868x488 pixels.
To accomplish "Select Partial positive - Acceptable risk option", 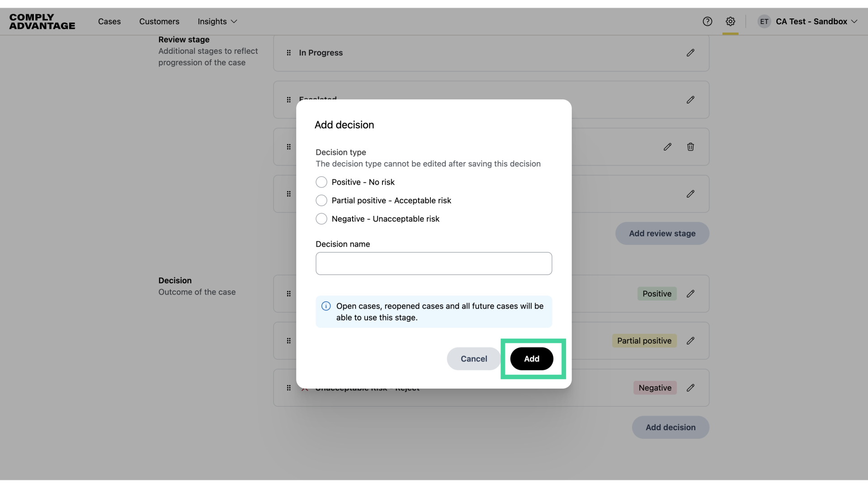I will pyautogui.click(x=322, y=200).
